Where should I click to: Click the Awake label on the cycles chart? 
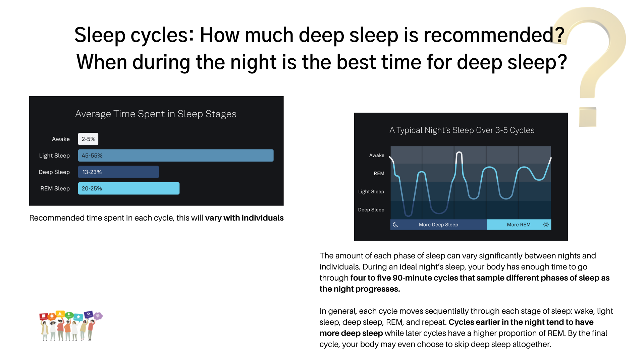377,155
